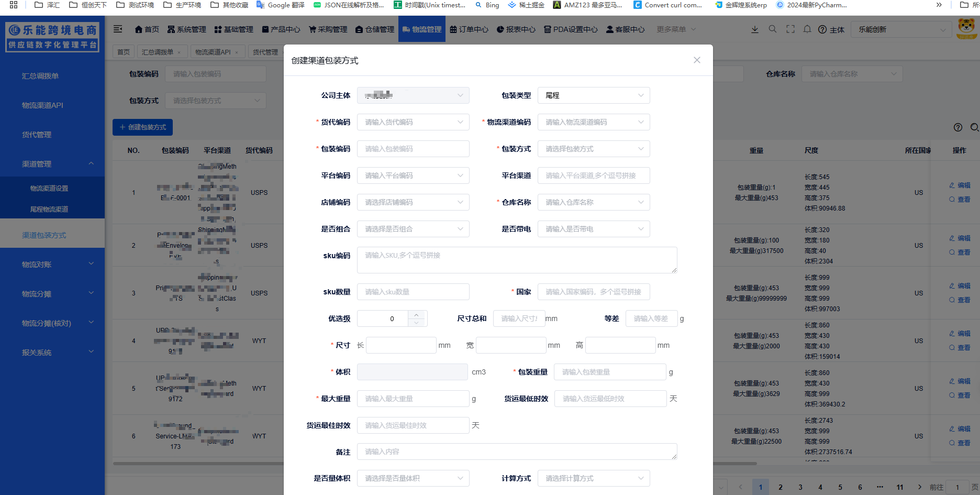Expand 物流对账 in the sidebar
This screenshot has height=495, width=980.
[52, 265]
